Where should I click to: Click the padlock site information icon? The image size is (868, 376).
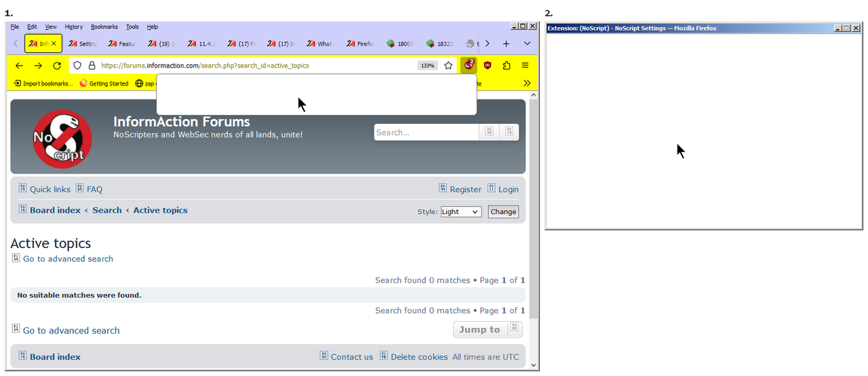coord(92,65)
